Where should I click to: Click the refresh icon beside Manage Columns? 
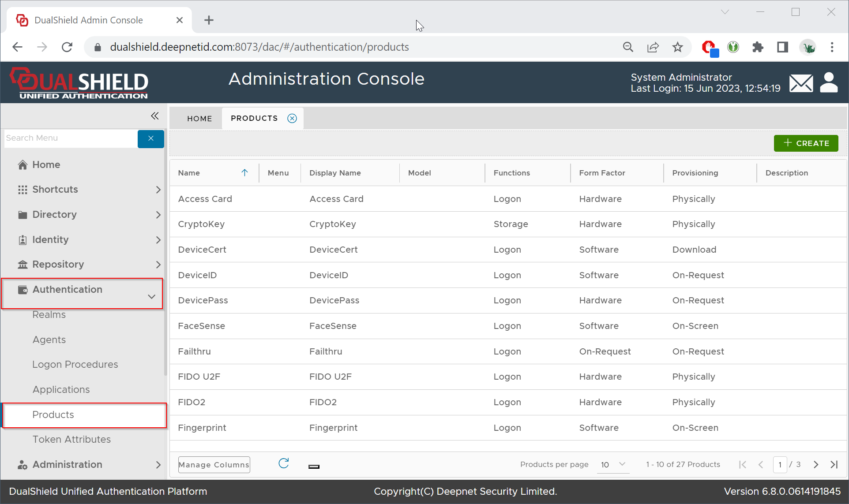click(284, 463)
